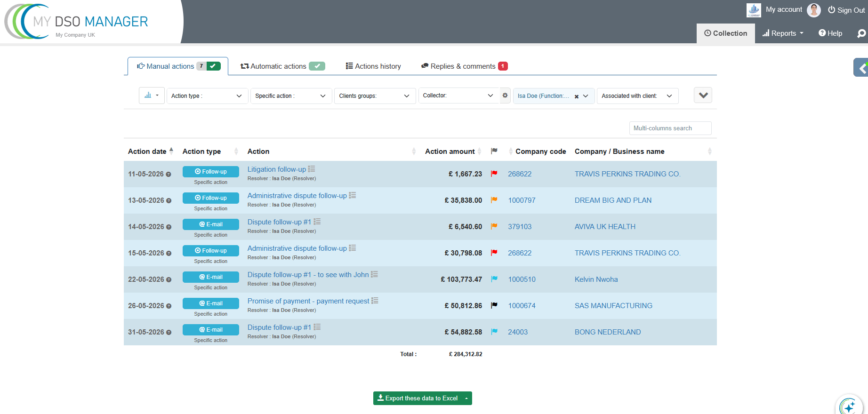Open the Actions history tab
Image resolution: width=868 pixels, height=414 pixels.
point(373,66)
